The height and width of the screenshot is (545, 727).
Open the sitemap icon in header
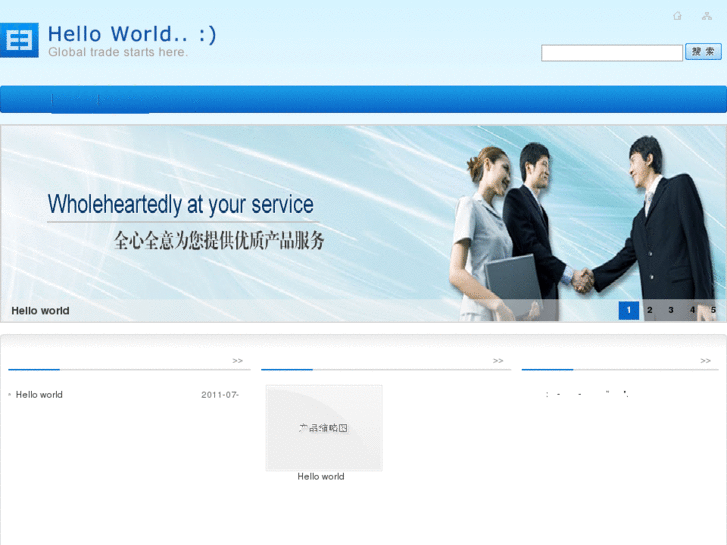point(707,16)
